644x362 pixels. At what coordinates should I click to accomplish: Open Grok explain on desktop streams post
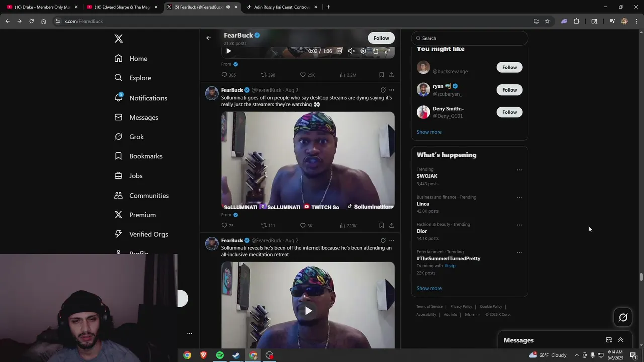(x=383, y=90)
